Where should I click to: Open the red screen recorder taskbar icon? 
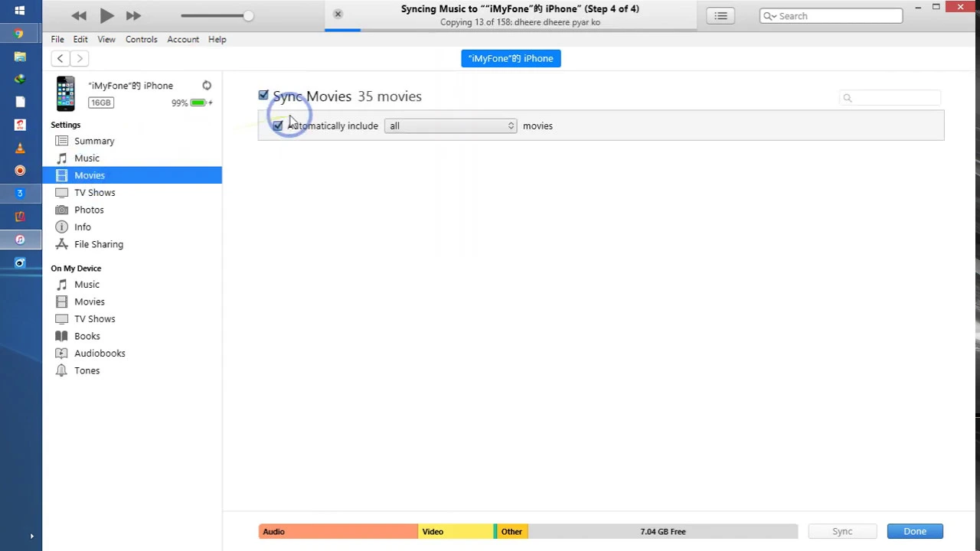[20, 171]
